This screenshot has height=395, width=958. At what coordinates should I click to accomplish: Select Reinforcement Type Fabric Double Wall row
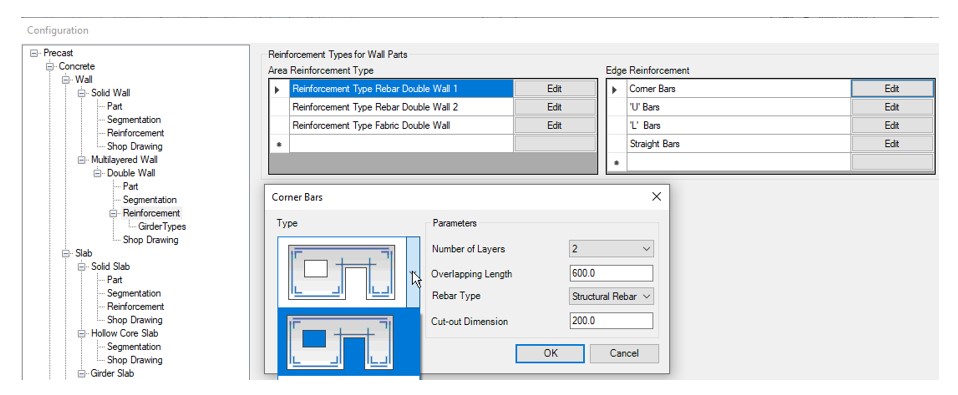(x=401, y=126)
